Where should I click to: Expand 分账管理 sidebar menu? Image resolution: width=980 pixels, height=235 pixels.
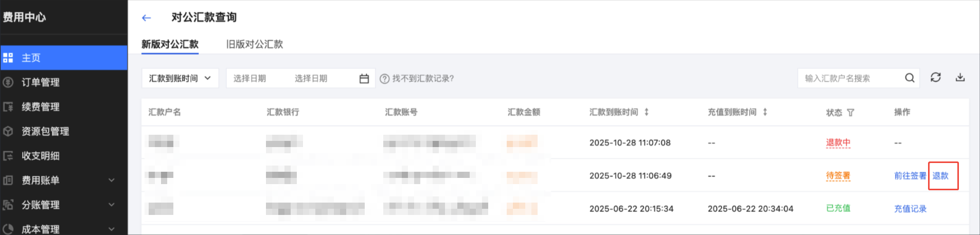coord(112,205)
